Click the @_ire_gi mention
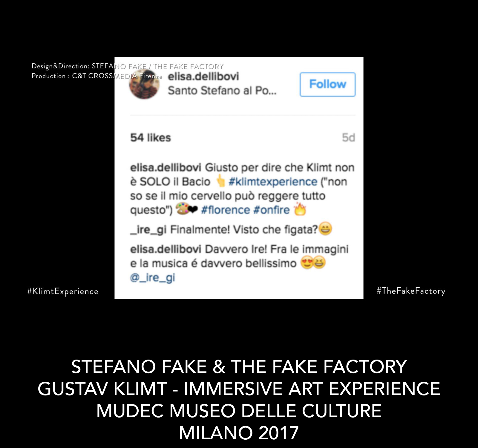 [152, 278]
